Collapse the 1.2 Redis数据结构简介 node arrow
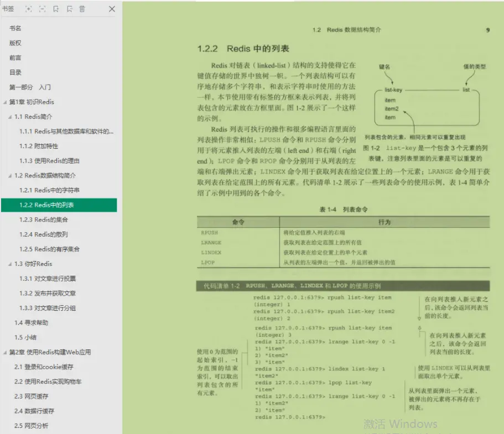This screenshot has height=434, width=504. [x=10, y=176]
